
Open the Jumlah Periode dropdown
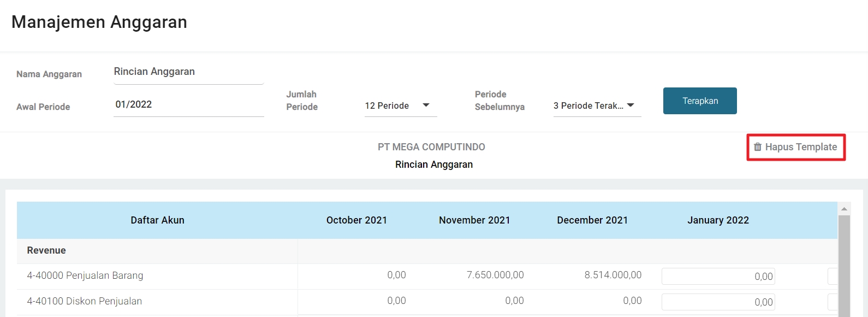(400, 105)
